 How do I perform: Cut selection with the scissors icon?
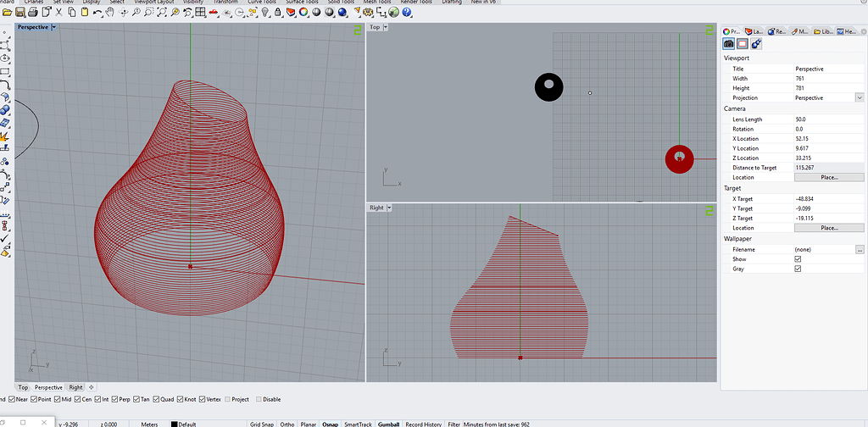(58, 12)
